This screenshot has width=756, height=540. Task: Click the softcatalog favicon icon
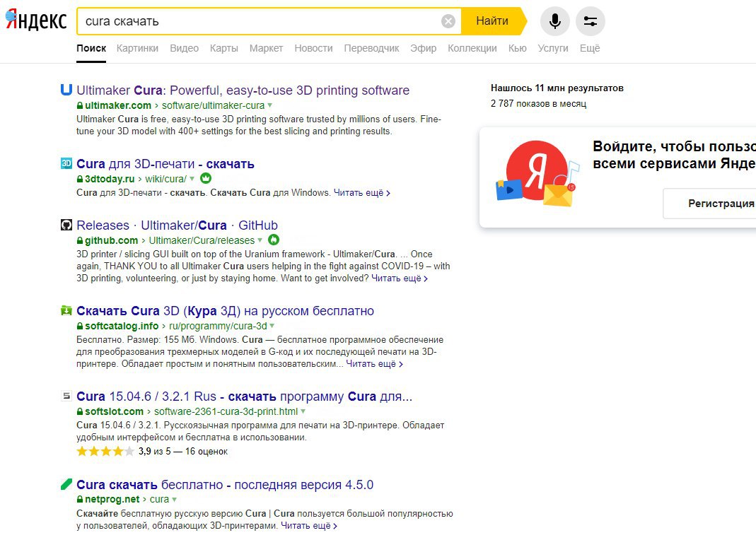coord(66,310)
